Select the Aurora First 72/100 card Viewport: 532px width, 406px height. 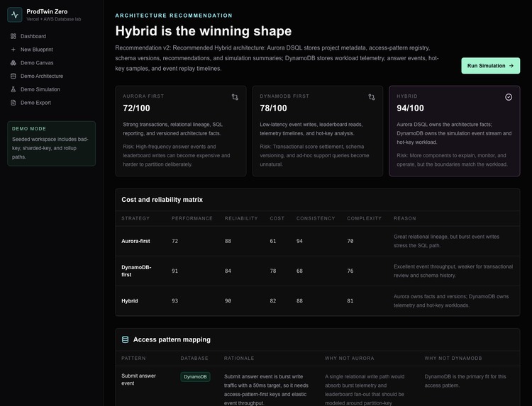coord(181,131)
